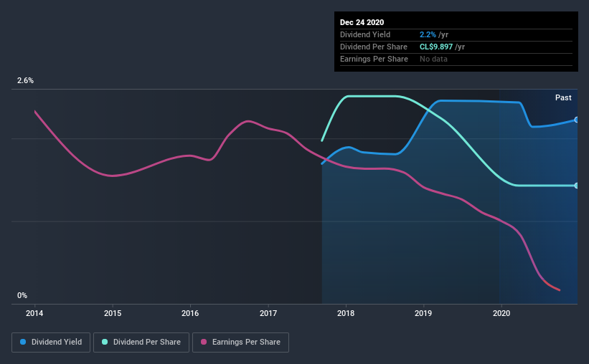Click the teal Dividend Per Share legend dot
Viewport: 589px width, 364px height.
[105, 342]
